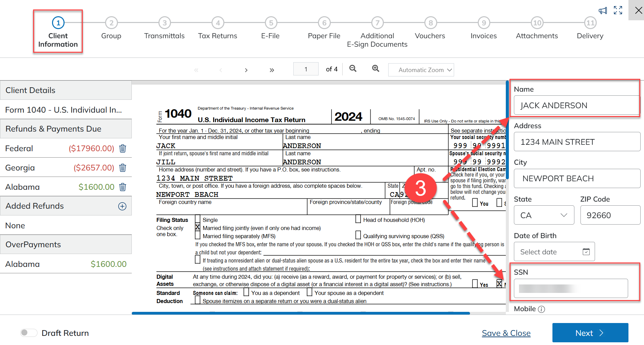The image size is (644, 345).
Task: Click the horizontal scrollbar under the document
Action: [x=300, y=313]
